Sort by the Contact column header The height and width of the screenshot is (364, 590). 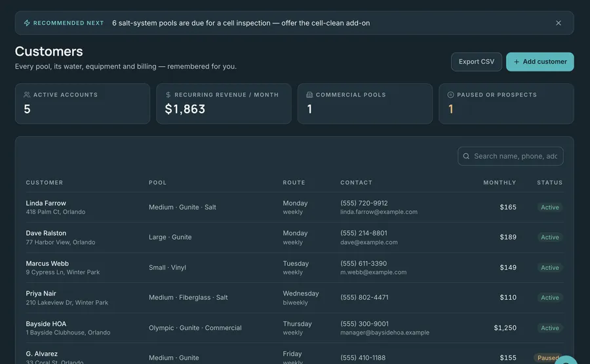357,183
